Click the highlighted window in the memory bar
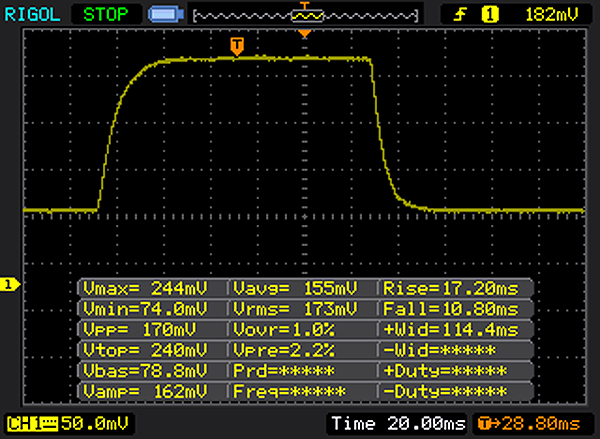This screenshot has height=439, width=600. coord(307,16)
